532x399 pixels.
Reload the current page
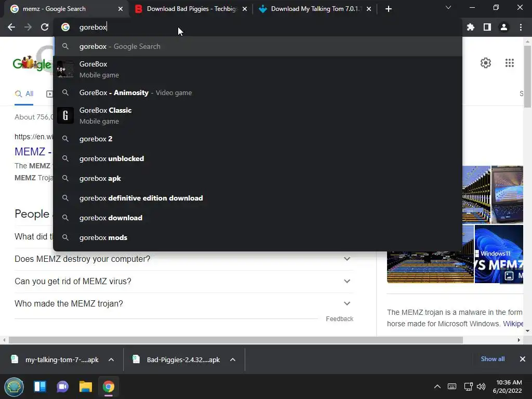(x=45, y=27)
